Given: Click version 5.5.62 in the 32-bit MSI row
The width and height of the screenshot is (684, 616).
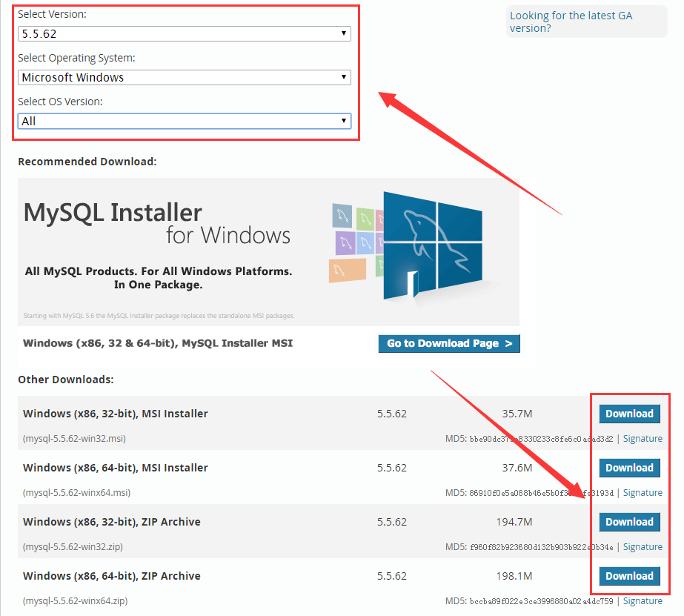Looking at the screenshot, I should point(392,414).
